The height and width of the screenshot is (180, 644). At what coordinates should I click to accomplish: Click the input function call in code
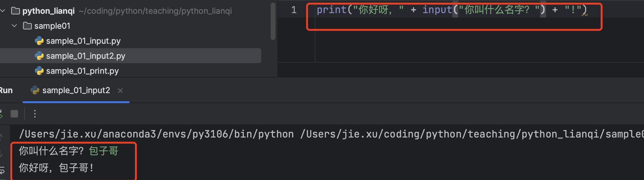click(x=437, y=10)
